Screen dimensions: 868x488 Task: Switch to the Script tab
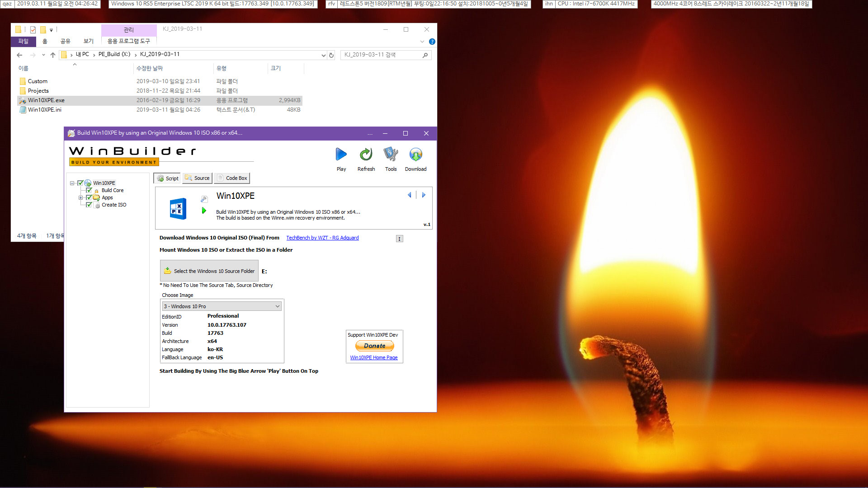point(167,178)
